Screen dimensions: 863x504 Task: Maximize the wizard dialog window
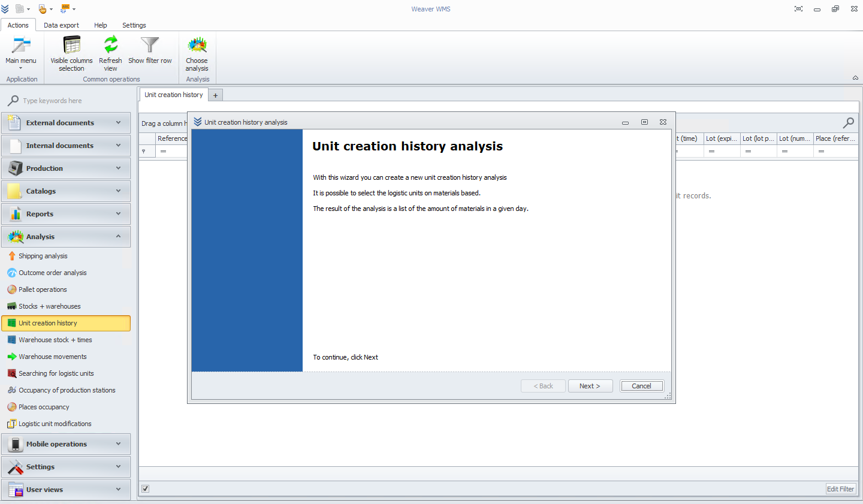point(644,122)
